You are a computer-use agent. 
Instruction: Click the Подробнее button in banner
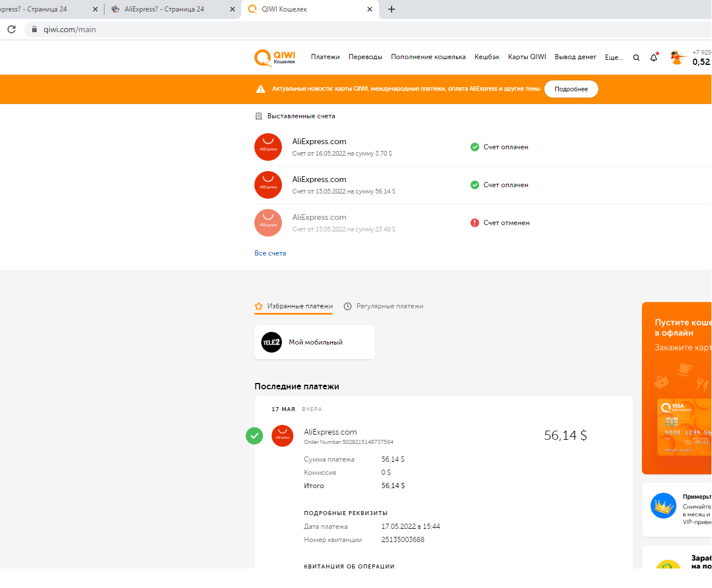point(571,89)
